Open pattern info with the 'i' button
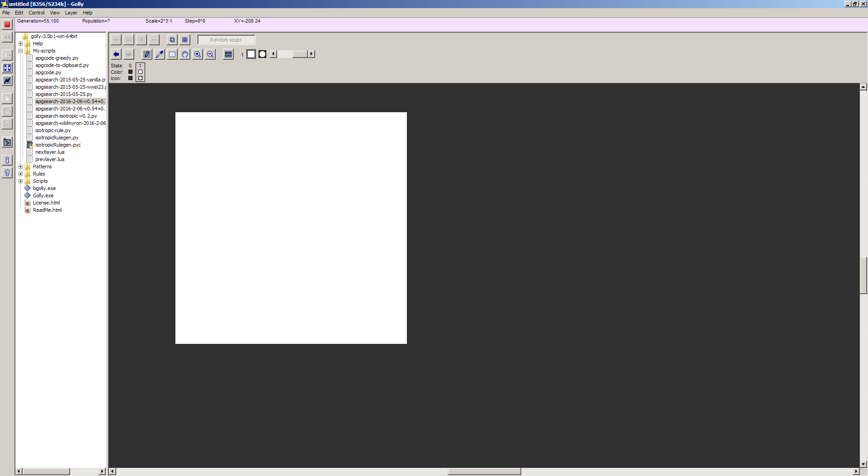 coord(7,160)
